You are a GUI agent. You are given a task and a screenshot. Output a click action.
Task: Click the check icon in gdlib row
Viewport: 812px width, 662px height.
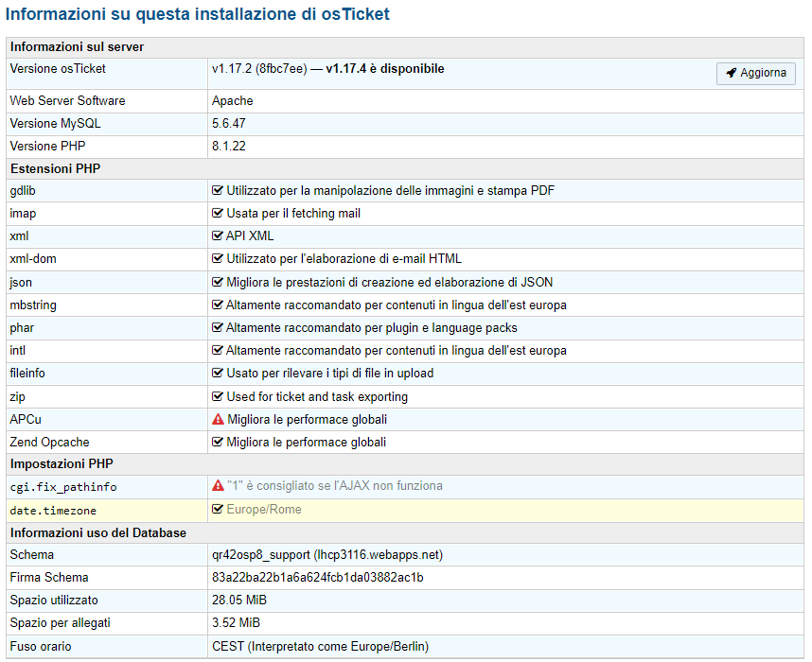coord(218,191)
